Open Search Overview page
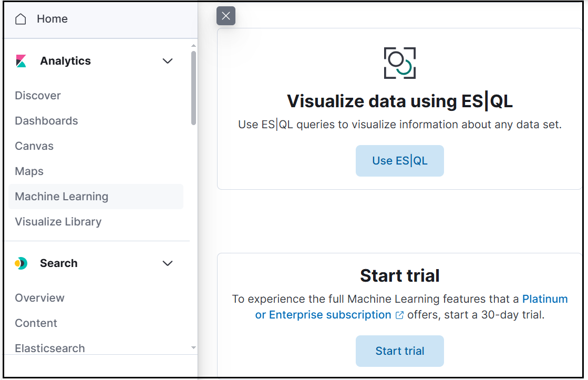The height and width of the screenshot is (380, 588). click(x=40, y=298)
